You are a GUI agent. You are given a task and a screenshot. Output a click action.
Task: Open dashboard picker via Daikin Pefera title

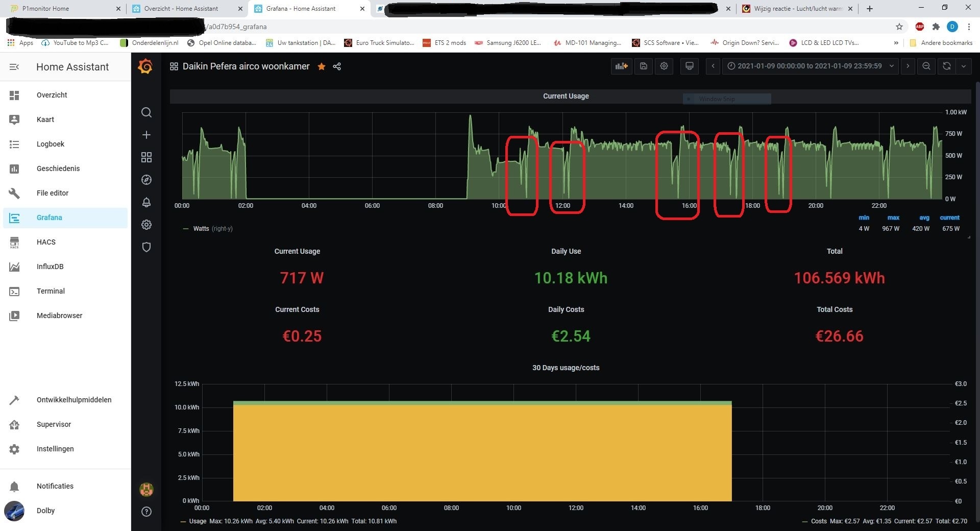coord(246,66)
